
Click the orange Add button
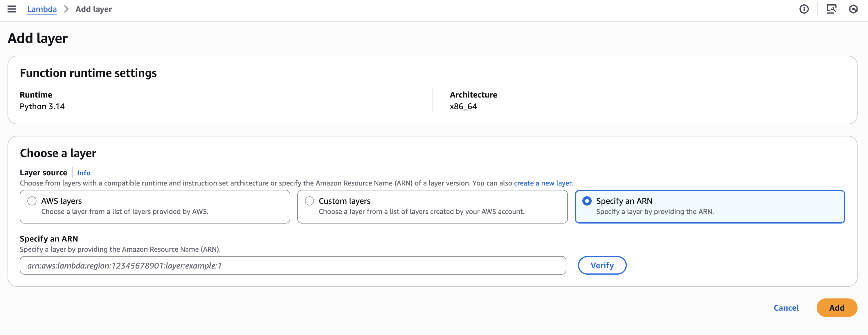[x=836, y=307]
